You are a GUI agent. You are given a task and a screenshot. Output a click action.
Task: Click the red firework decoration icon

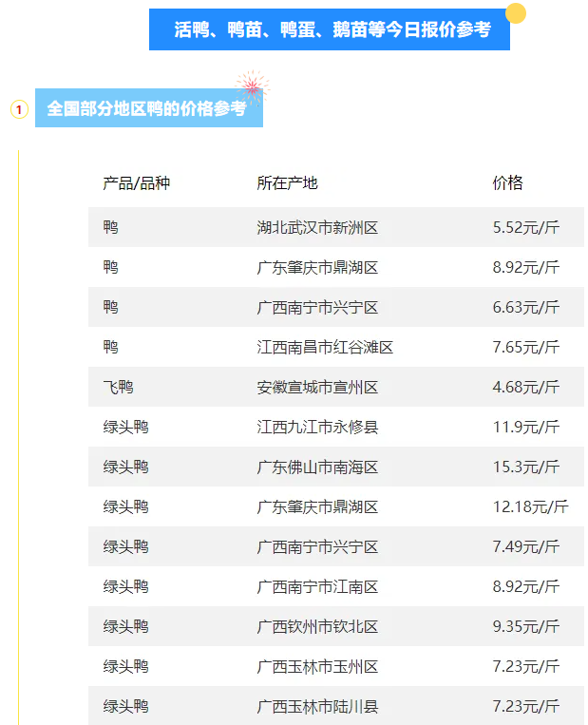(252, 88)
